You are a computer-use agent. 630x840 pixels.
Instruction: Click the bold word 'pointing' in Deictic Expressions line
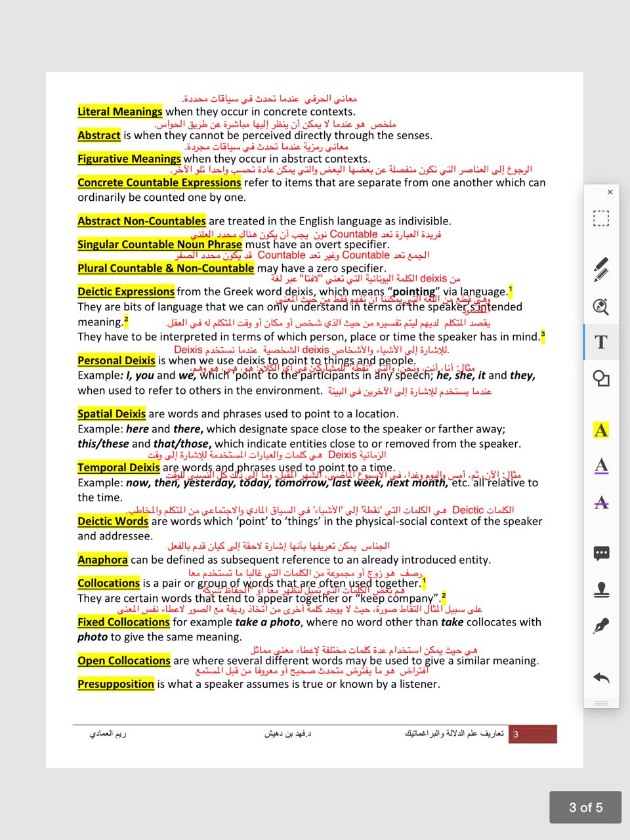[414, 291]
